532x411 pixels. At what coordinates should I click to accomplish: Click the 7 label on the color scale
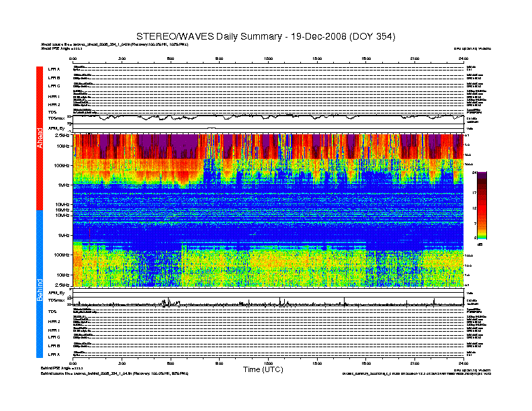coord(475,224)
